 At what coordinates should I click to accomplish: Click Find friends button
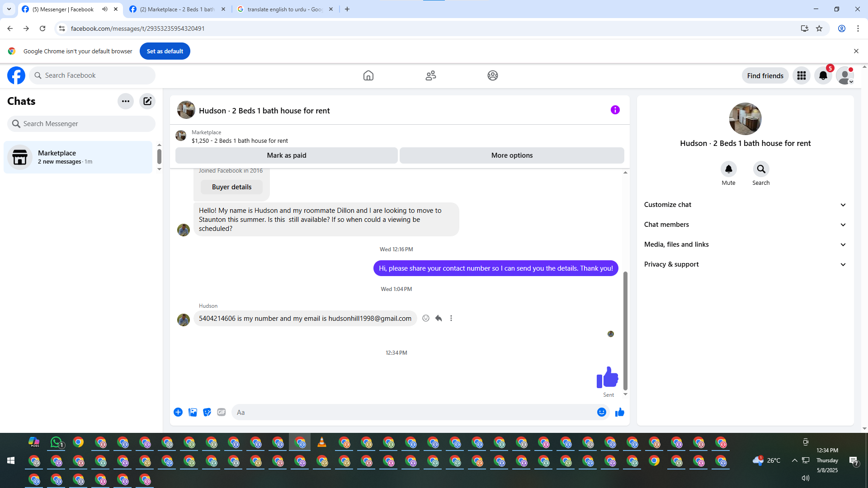tap(765, 75)
